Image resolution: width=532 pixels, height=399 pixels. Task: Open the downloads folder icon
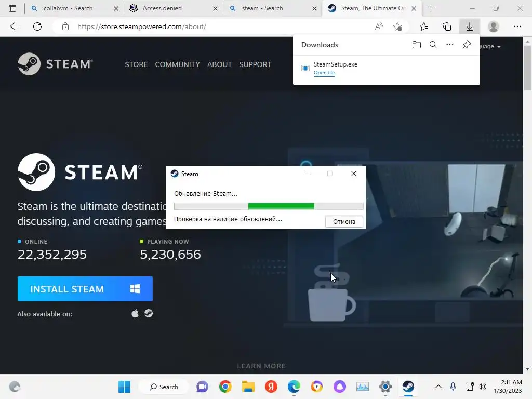pyautogui.click(x=417, y=45)
